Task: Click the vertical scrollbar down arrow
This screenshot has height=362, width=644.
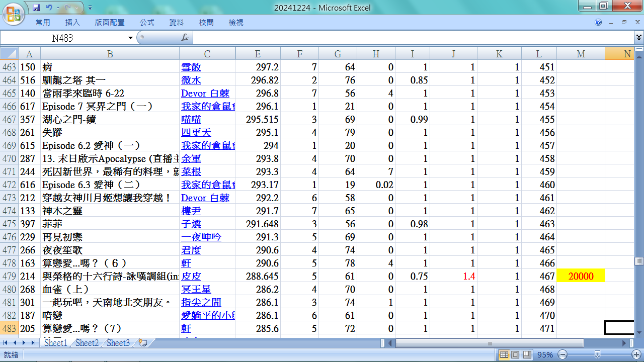Action: 639,332
